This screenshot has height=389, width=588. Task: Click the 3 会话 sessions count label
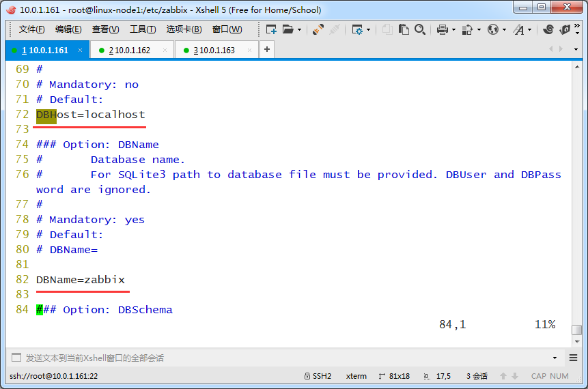tap(477, 376)
